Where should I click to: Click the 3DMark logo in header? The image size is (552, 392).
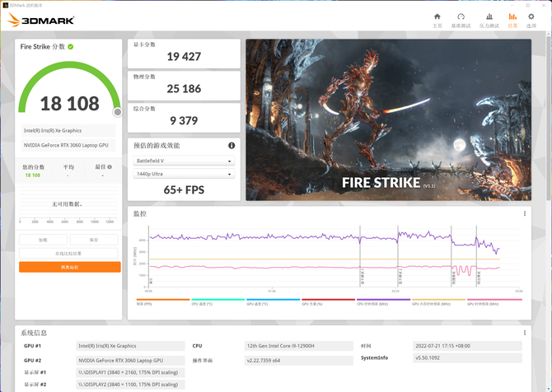41,21
